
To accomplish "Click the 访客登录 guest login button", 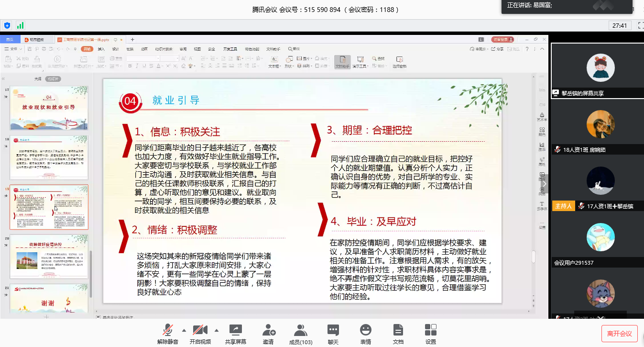I will tap(502, 39).
